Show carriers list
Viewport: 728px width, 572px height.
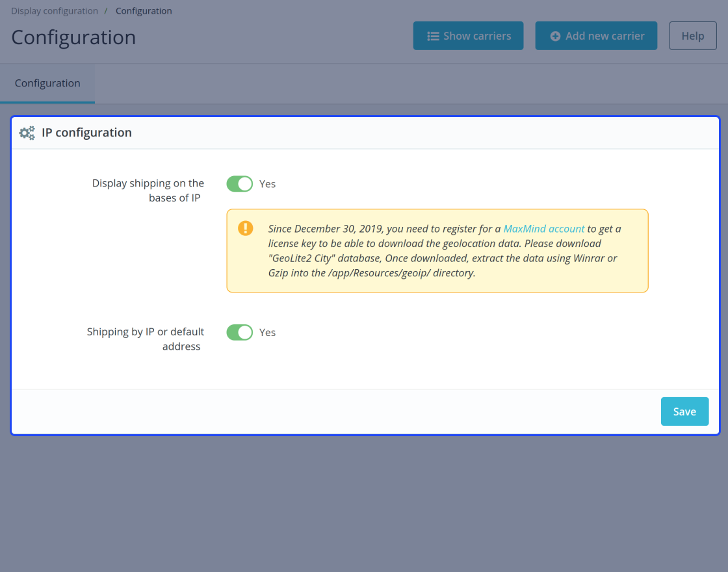(468, 36)
